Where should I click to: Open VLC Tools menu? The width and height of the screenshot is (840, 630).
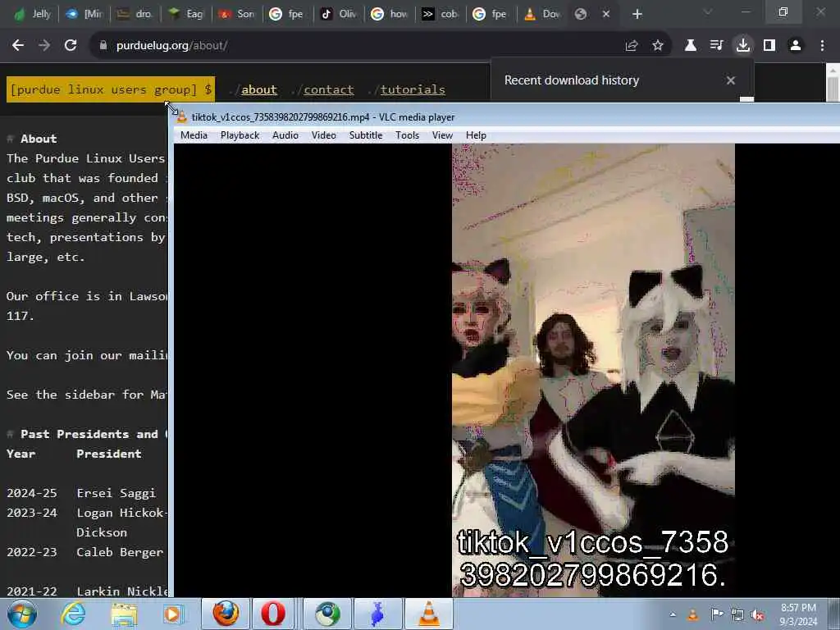(x=407, y=135)
